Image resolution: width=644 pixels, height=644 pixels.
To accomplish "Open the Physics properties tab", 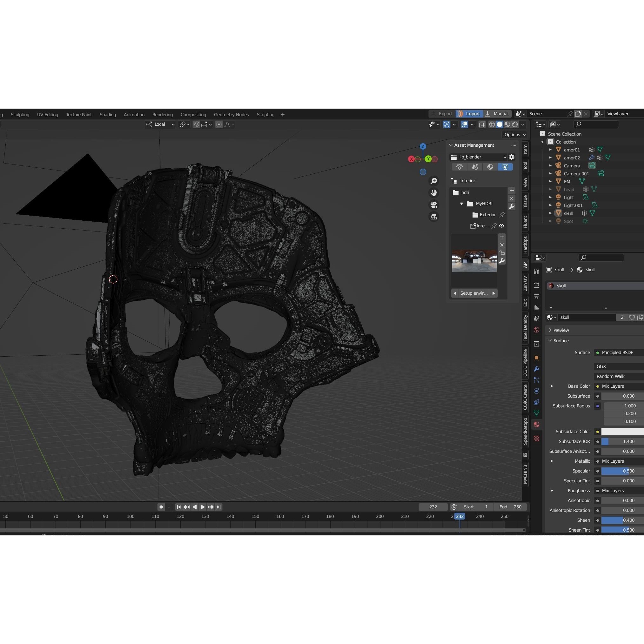I will click(x=537, y=391).
